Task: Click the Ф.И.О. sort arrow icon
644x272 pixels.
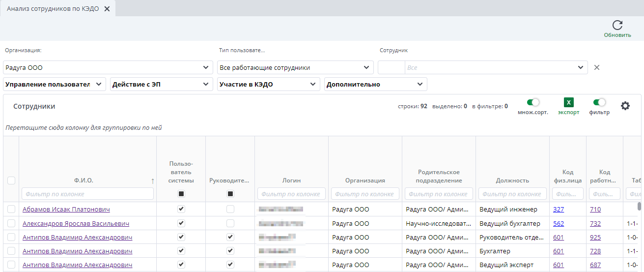Action: (152, 181)
